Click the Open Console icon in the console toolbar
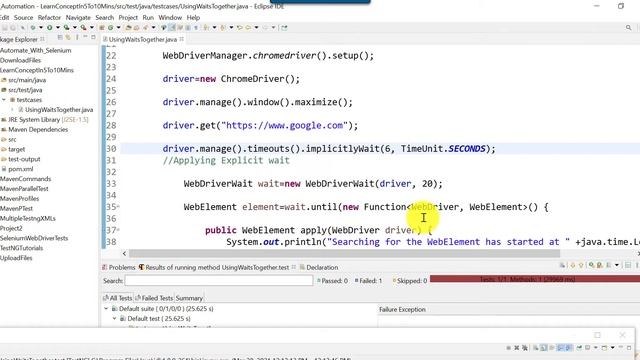 (604, 348)
